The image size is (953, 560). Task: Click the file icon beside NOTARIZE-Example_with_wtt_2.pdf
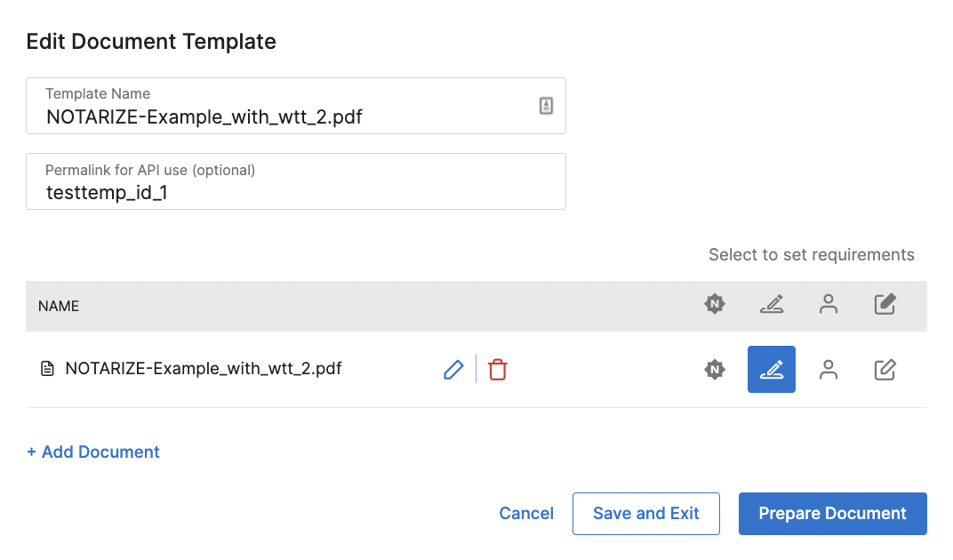48,369
